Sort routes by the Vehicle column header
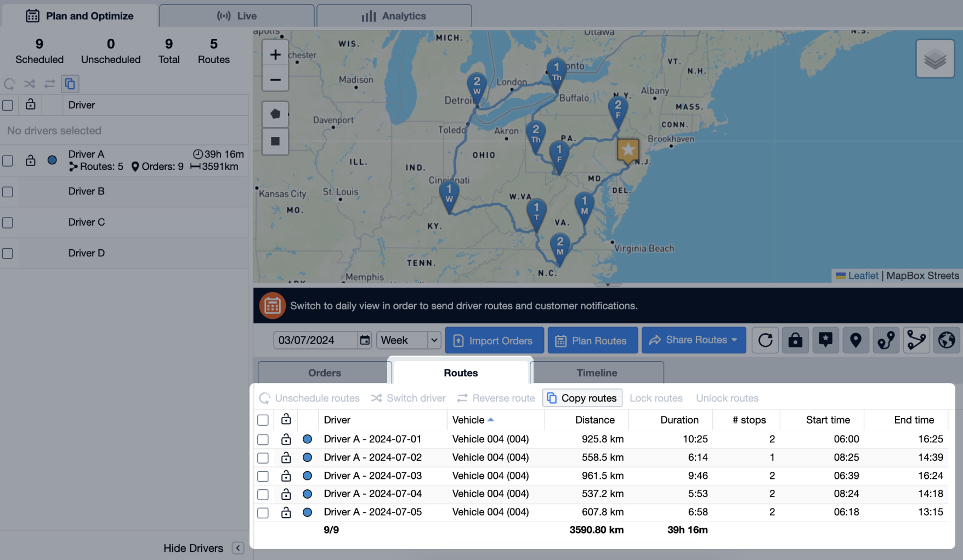This screenshot has height=560, width=963. 469,420
